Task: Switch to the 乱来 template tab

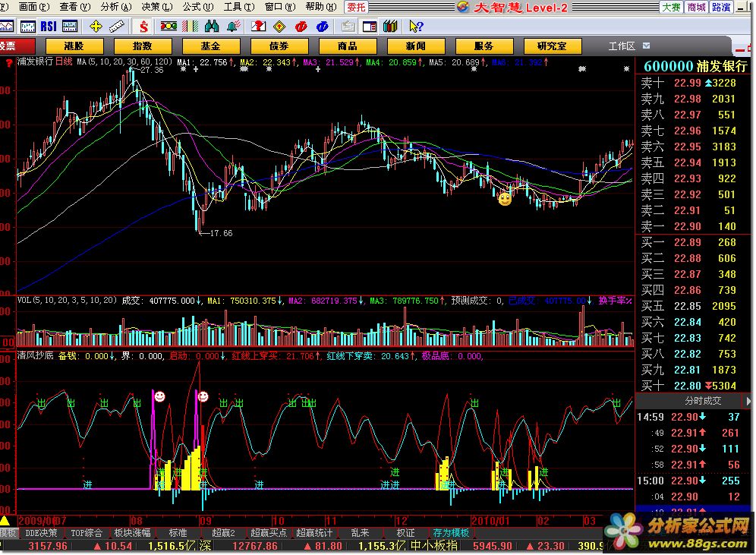Action: pyautogui.click(x=360, y=533)
